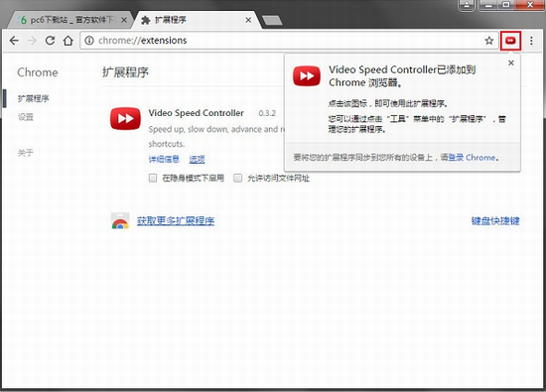The height and width of the screenshot is (392, 546).
Task: Open the 选项 link for the extension
Action: [x=197, y=160]
